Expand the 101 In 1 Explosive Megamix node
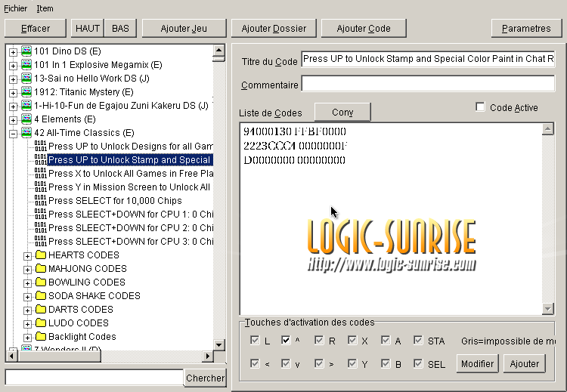The width and height of the screenshot is (567, 392). pos(13,65)
